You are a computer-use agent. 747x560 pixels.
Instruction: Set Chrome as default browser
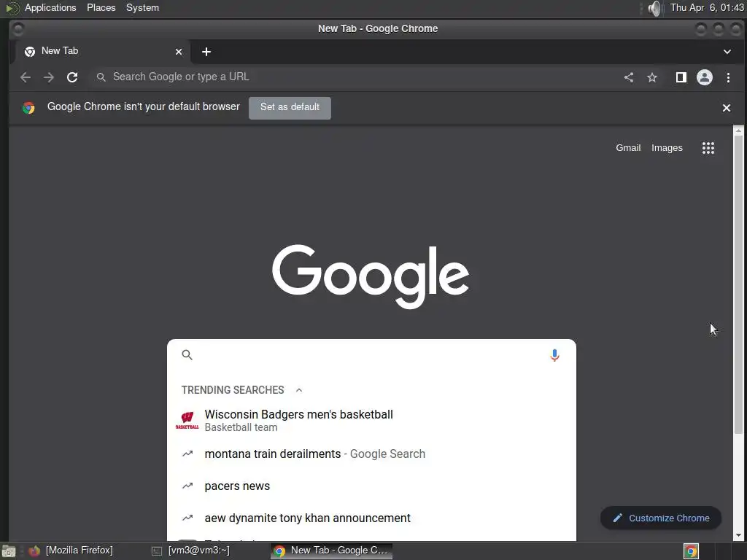[x=290, y=108]
